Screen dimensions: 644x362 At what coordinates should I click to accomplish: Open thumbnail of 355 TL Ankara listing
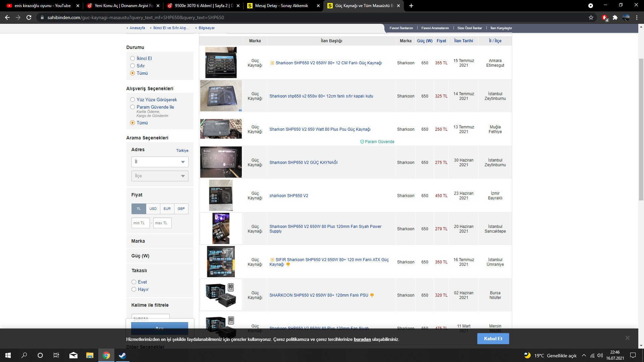(x=221, y=62)
